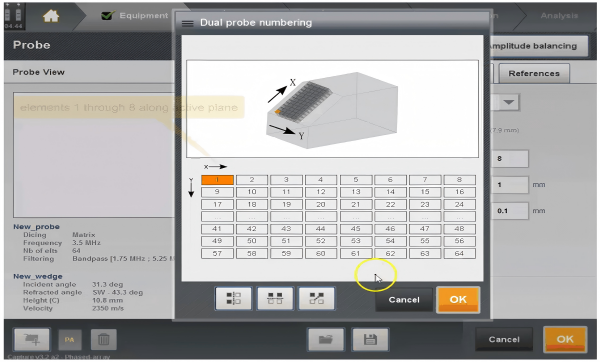This screenshot has width=600, height=362.
Task: Open file with the folder icon
Action: [x=326, y=339]
